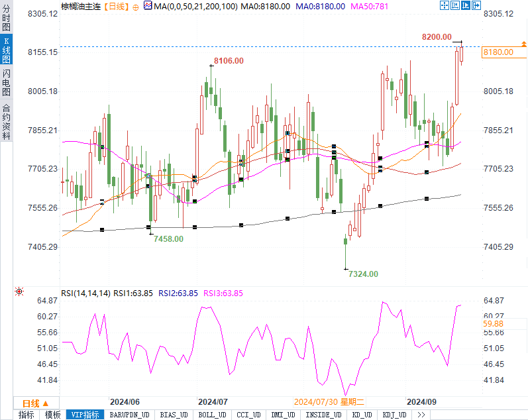The width and height of the screenshot is (528, 420).
Task: Apply the CCI_UD indicator
Action: click(249, 415)
